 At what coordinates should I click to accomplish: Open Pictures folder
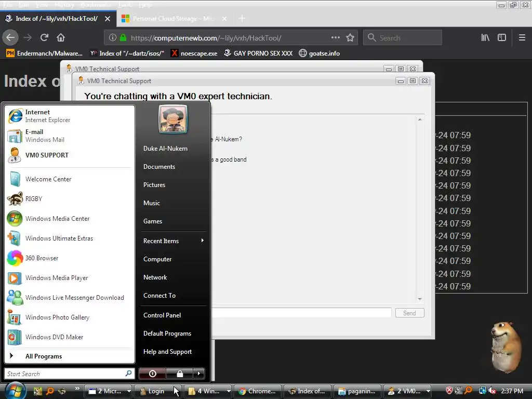pyautogui.click(x=174, y=184)
